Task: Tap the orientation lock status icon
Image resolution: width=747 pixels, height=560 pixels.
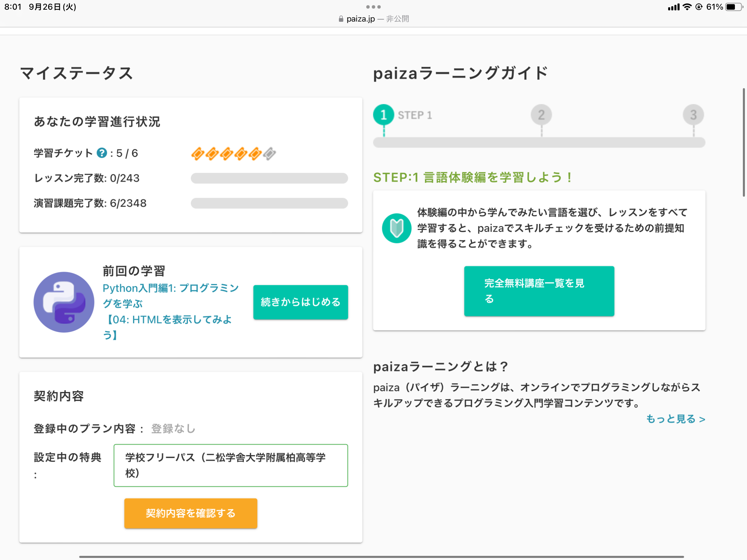Action: click(x=699, y=7)
